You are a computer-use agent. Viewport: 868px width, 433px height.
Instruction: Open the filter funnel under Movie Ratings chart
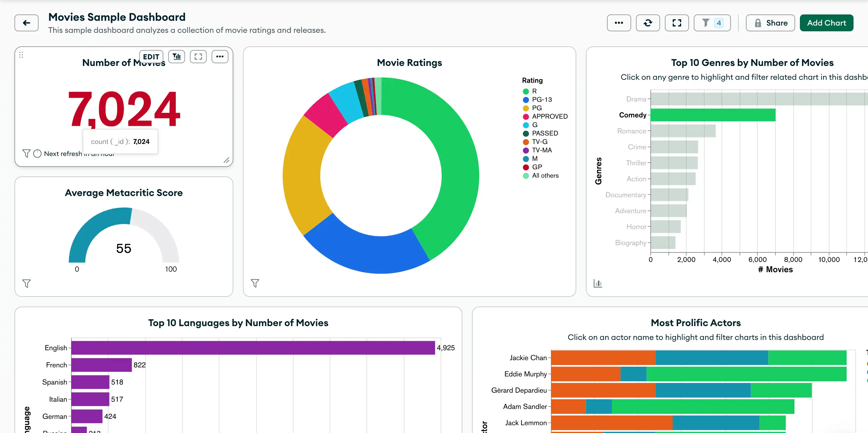255,283
